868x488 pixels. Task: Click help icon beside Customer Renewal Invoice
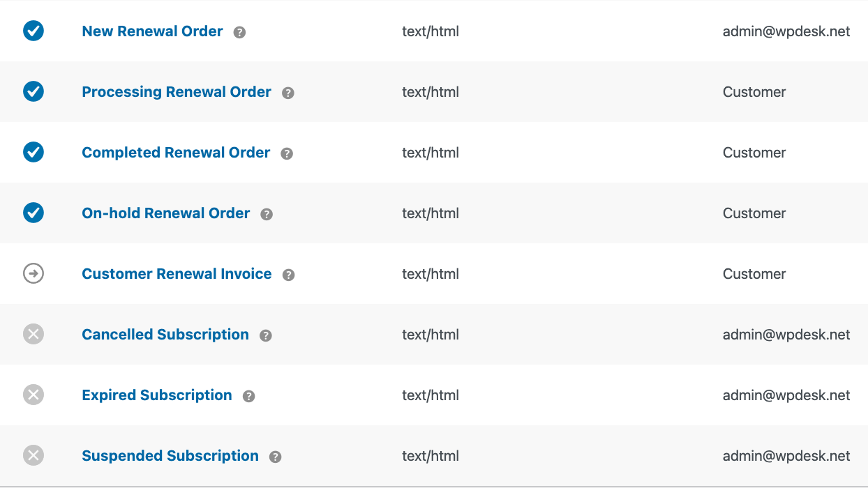(289, 275)
